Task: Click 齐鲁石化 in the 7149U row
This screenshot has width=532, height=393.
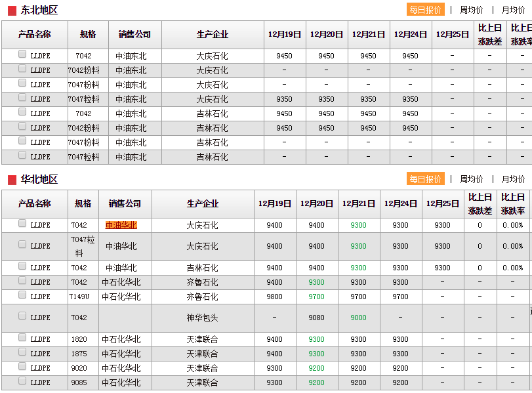Action: 202,297
